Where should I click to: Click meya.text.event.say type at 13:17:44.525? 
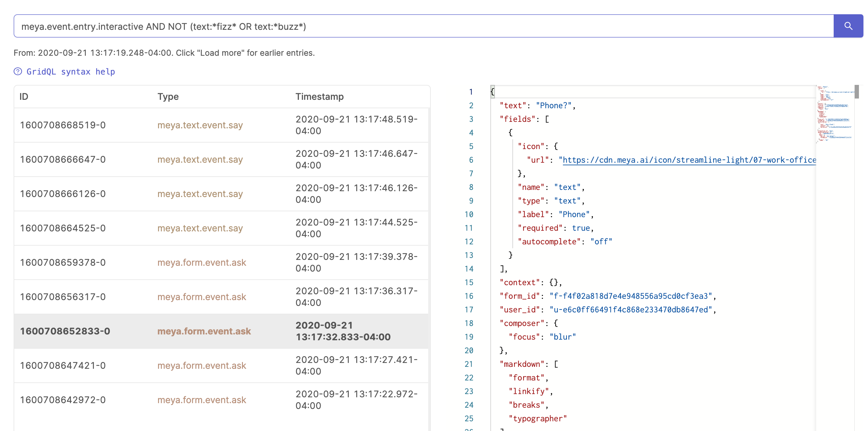tap(200, 228)
